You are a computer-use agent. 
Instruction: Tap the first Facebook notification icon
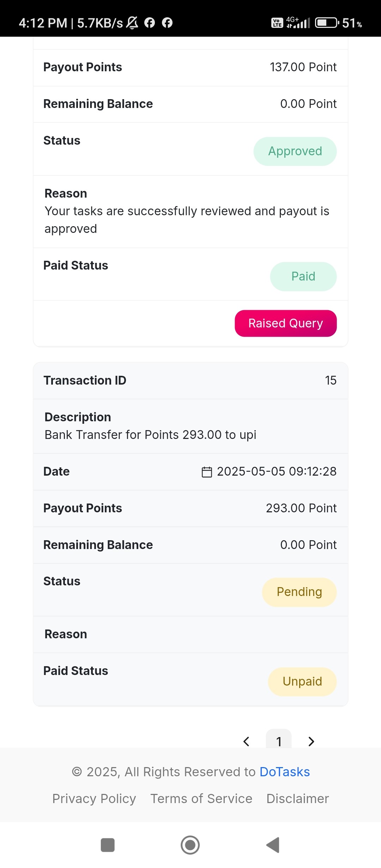pos(150,23)
